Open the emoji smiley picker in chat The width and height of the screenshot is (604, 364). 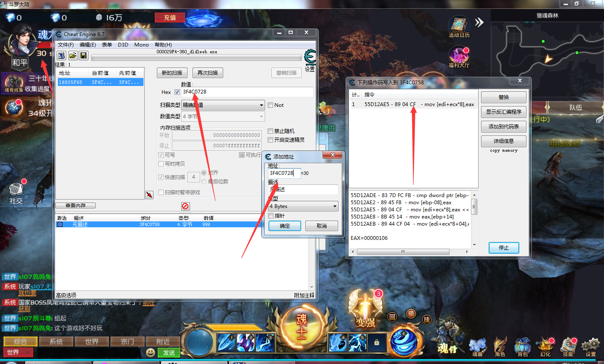click(151, 353)
